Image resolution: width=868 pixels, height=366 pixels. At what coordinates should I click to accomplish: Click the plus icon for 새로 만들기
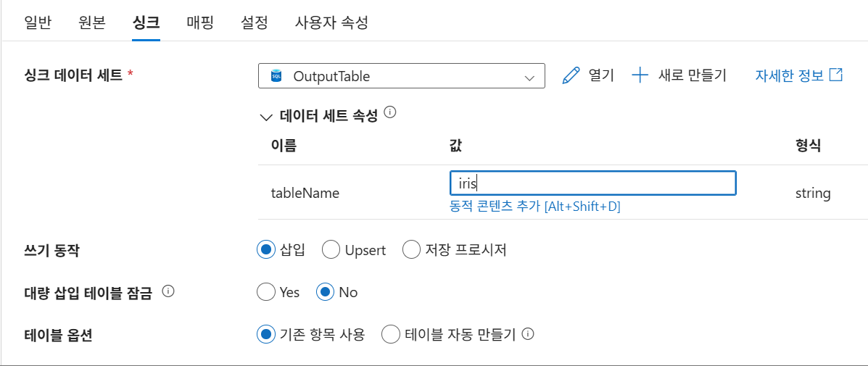640,75
